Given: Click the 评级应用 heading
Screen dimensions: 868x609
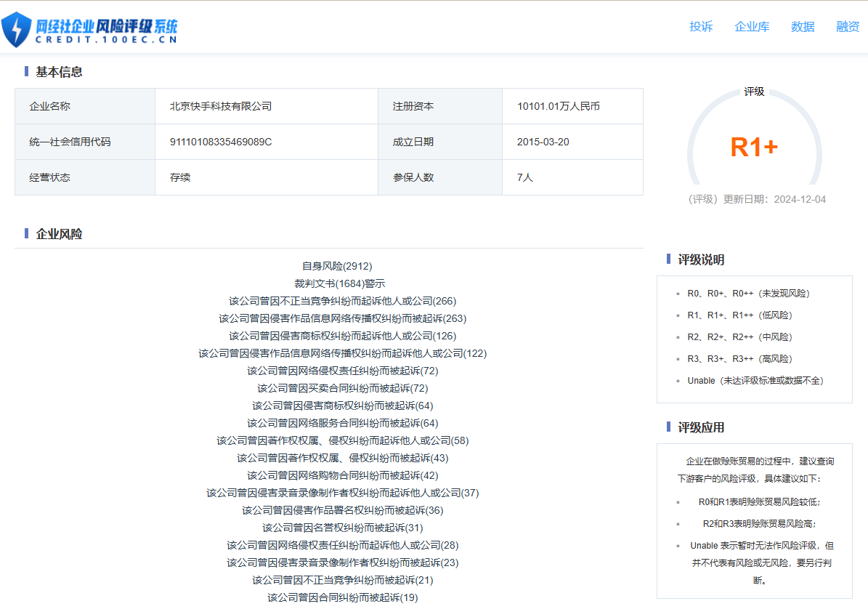Looking at the screenshot, I should click(701, 427).
